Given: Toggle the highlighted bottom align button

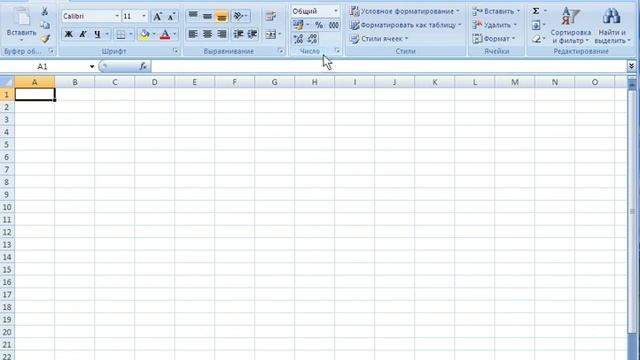Looking at the screenshot, I should tap(222, 16).
